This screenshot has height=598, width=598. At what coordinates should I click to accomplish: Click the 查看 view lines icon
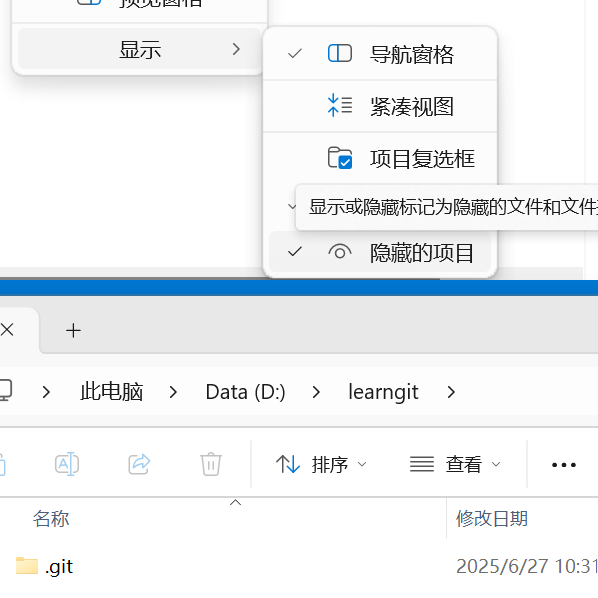point(422,464)
